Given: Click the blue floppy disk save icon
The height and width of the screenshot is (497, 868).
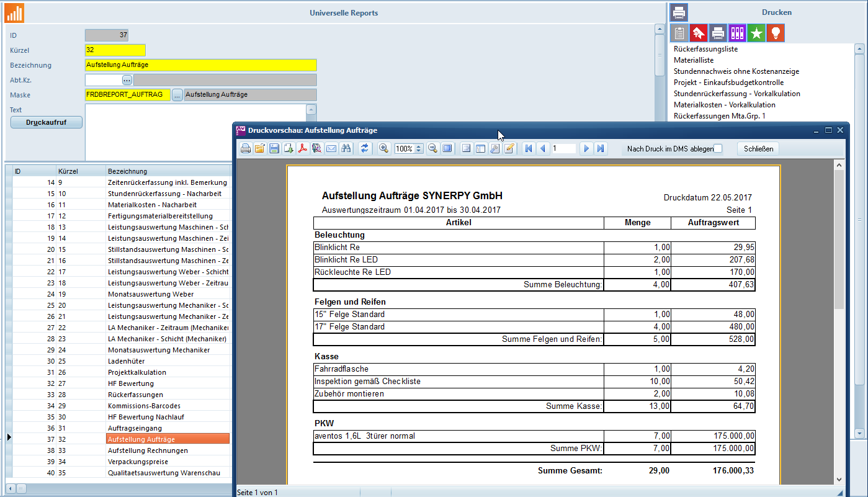Looking at the screenshot, I should click(274, 149).
